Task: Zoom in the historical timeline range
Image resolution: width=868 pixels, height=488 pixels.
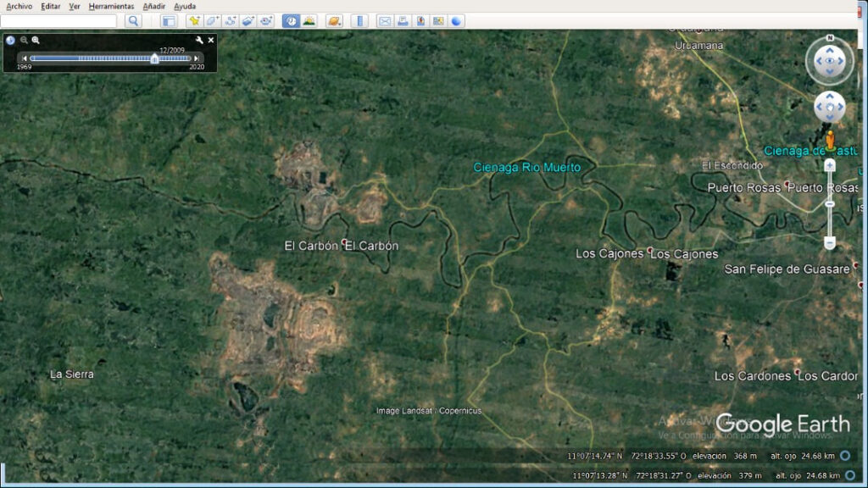Action: pyautogui.click(x=36, y=40)
